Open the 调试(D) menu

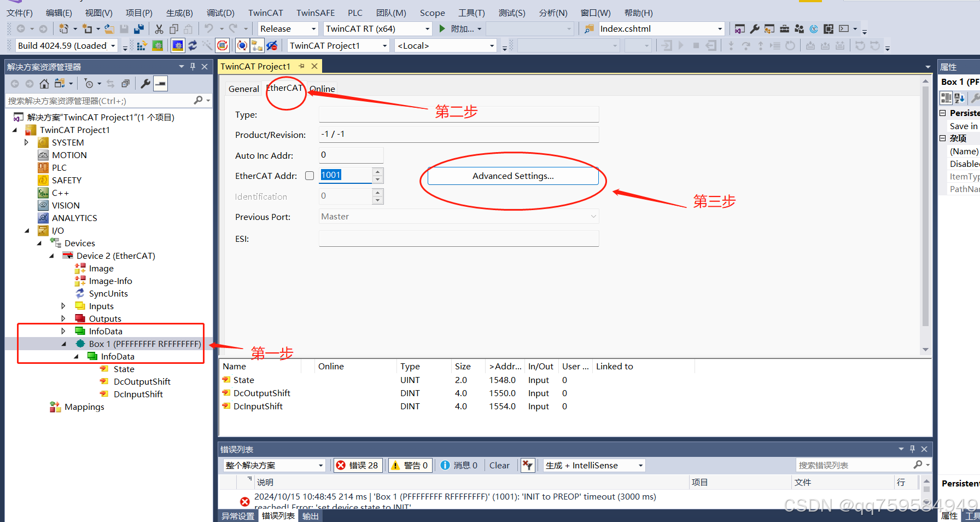[x=220, y=13]
